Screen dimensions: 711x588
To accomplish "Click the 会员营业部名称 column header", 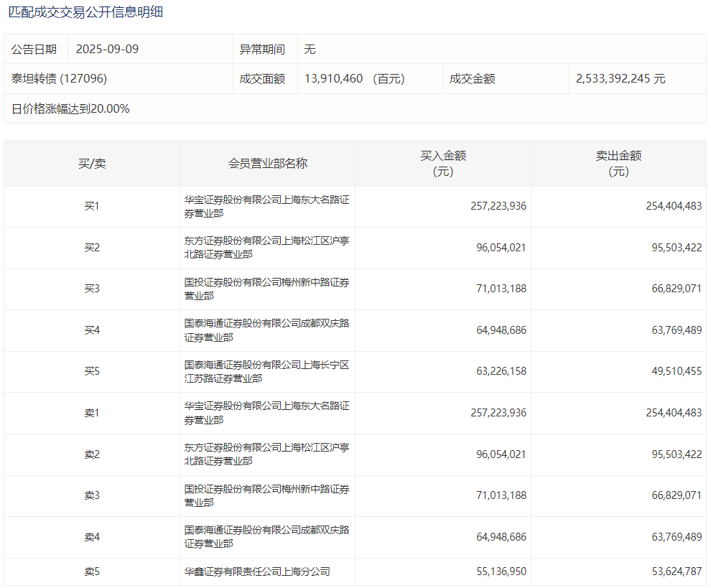I will pyautogui.click(x=267, y=164).
